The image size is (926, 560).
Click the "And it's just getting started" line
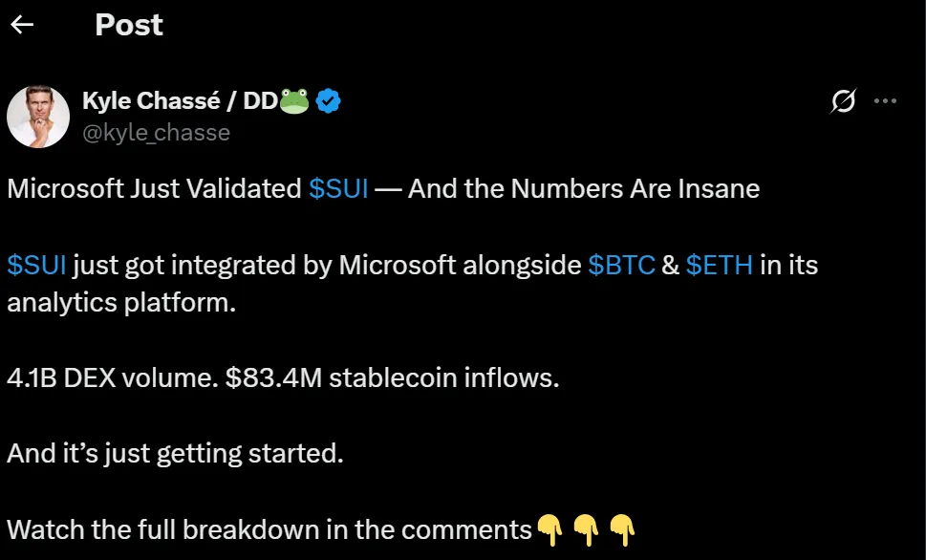pyautogui.click(x=175, y=452)
